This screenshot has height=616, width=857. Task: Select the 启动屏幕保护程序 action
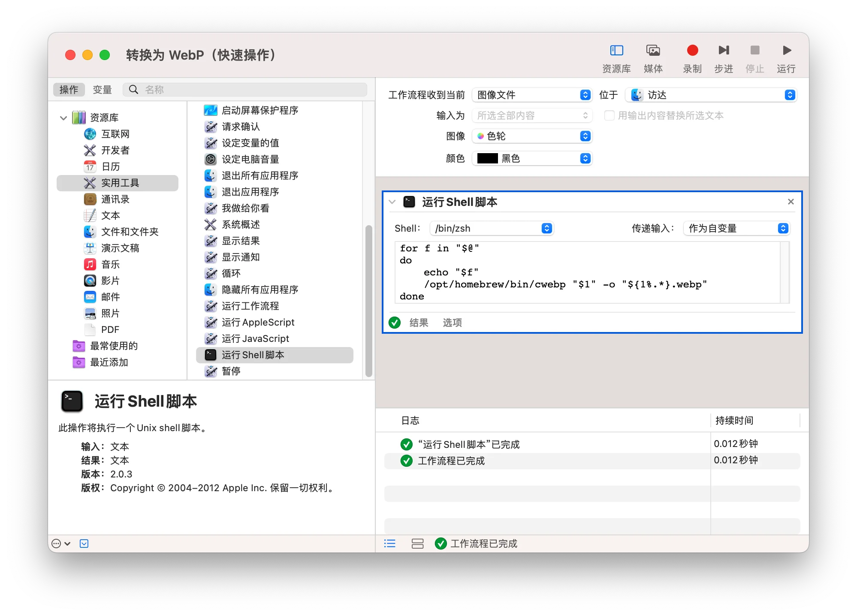coord(275,110)
